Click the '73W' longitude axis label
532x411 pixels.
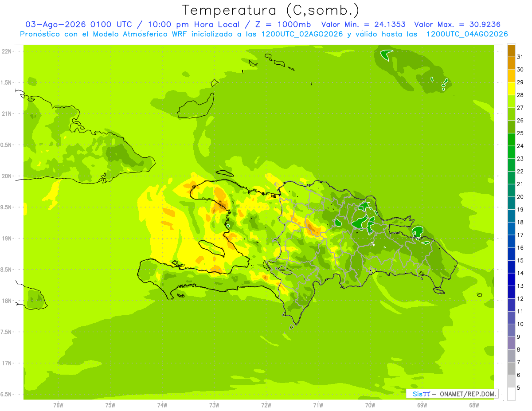coord(214,405)
